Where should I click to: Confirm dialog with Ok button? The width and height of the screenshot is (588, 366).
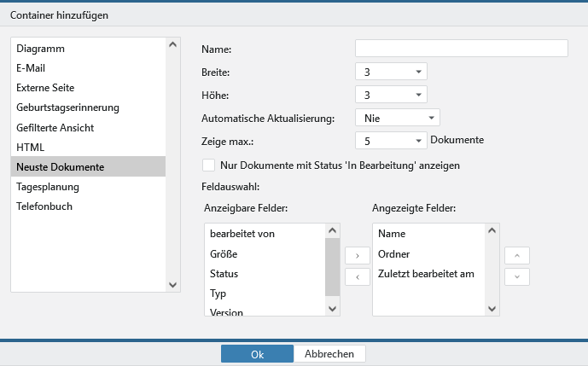click(257, 354)
